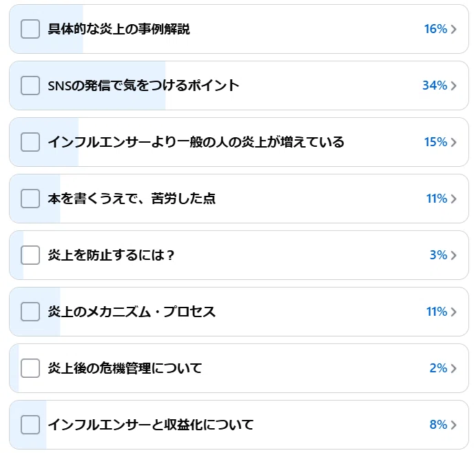
Task: Click the 34% result percentage
Action: 435,85
